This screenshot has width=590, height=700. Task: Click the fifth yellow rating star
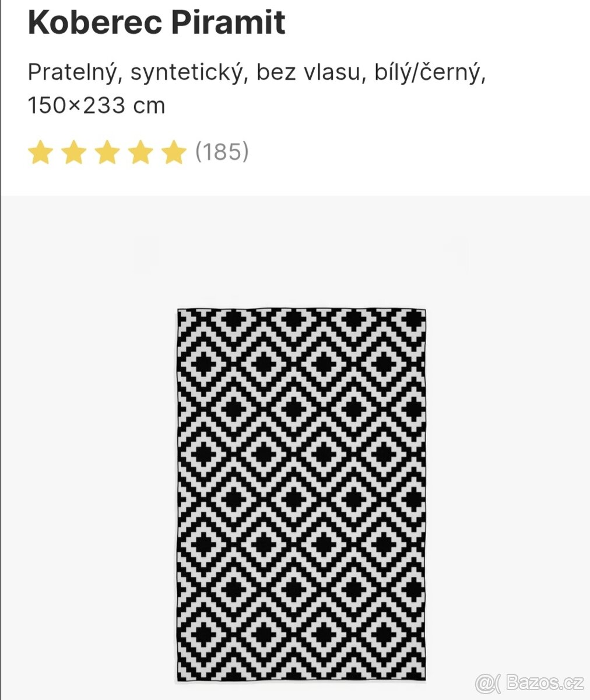(173, 152)
